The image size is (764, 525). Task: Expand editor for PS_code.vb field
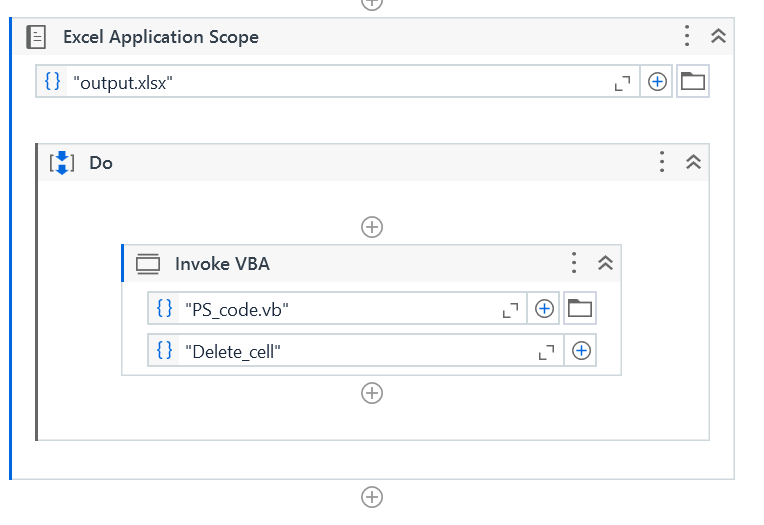tap(510, 310)
